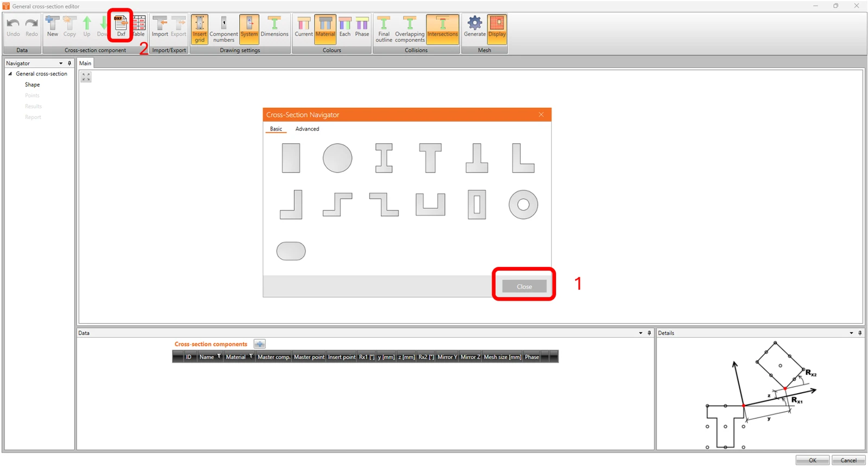
Task: Click the New cross-section component icon
Action: click(53, 26)
